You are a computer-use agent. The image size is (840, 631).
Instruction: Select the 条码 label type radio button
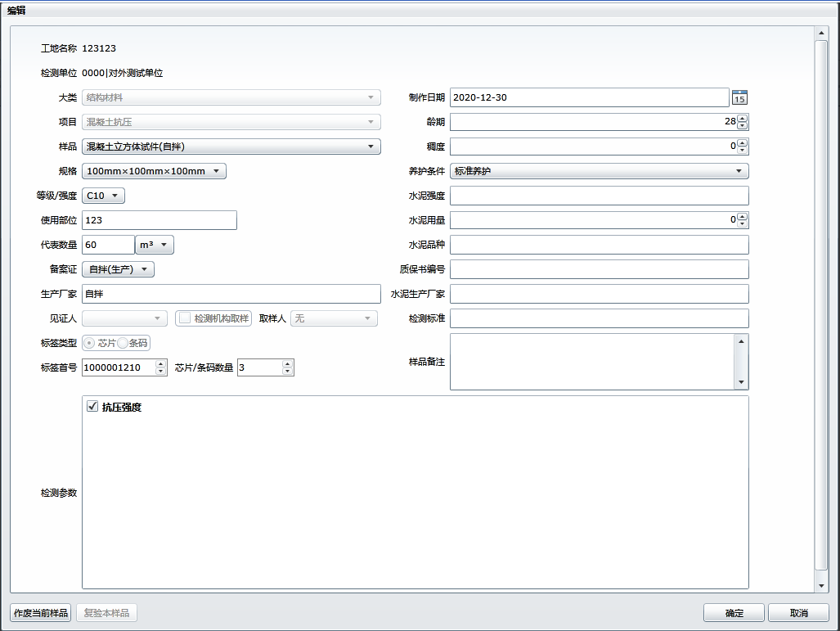pos(123,343)
